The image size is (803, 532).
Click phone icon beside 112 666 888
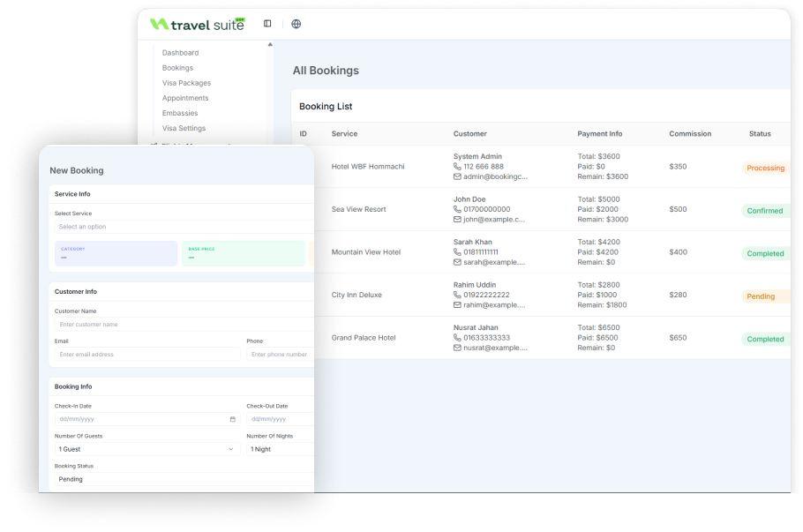457,167
